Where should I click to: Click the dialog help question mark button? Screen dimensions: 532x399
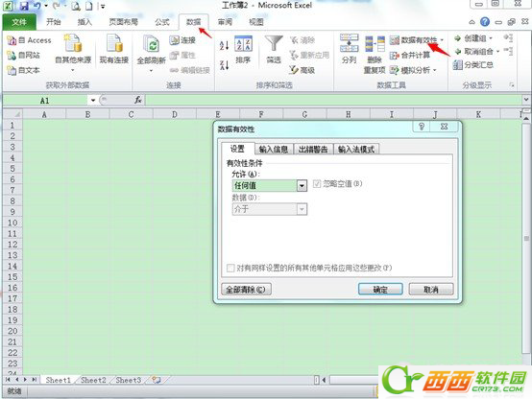422,127
